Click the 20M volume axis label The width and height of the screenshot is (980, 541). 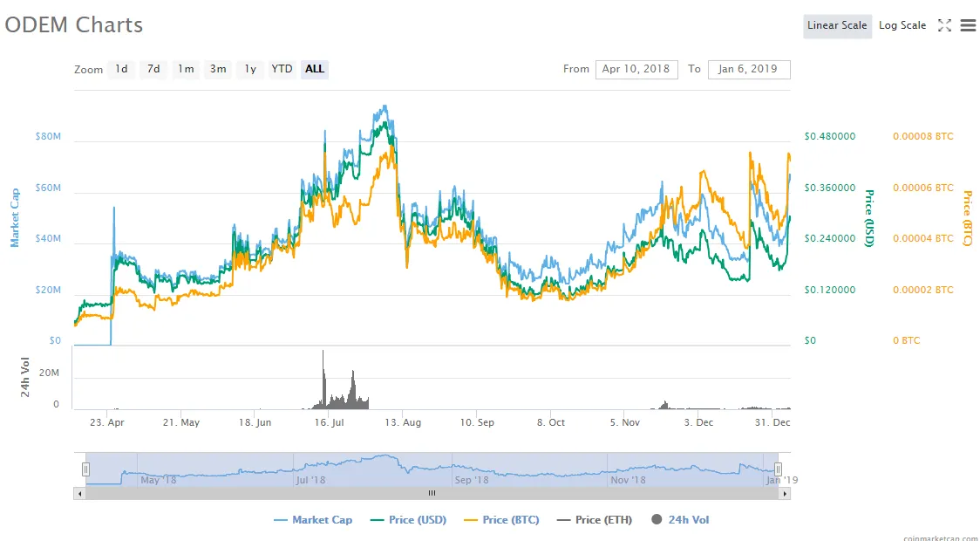point(49,373)
